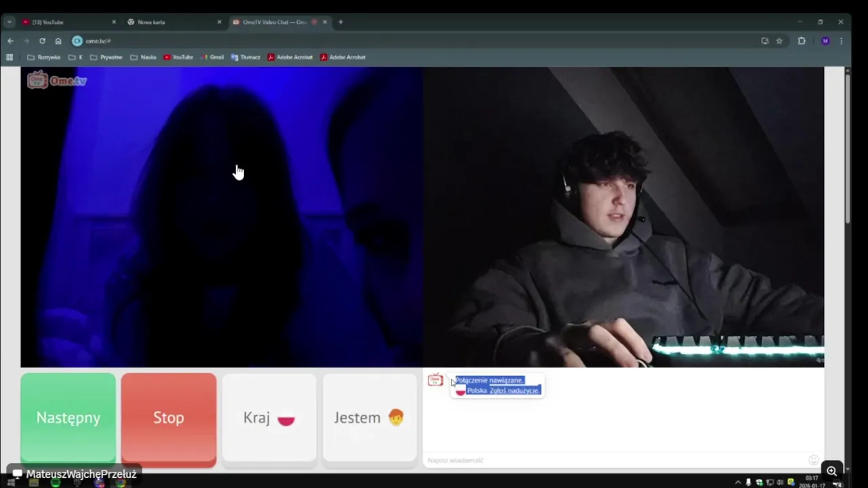Open the browser extensions menu
868x488 pixels.
[x=802, y=41]
